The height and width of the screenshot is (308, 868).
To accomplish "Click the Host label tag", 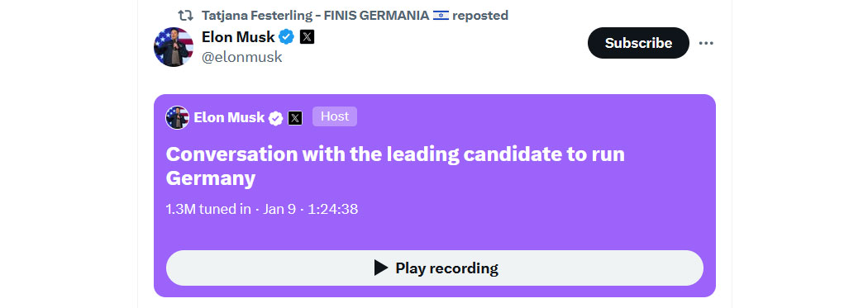I will click(335, 116).
